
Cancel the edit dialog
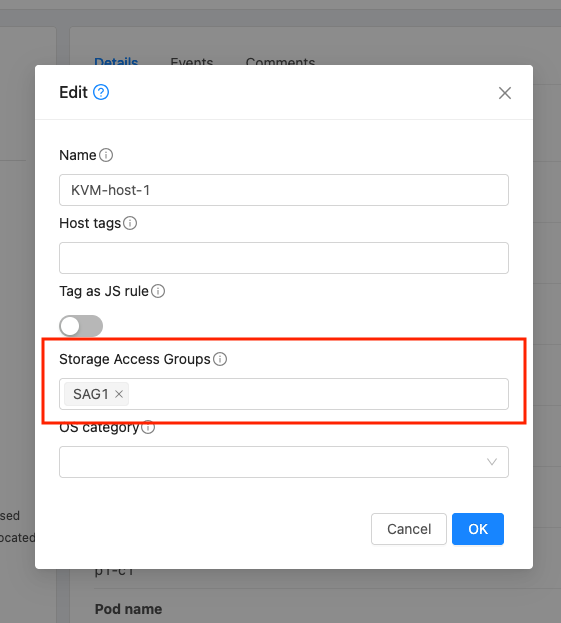[409, 529]
